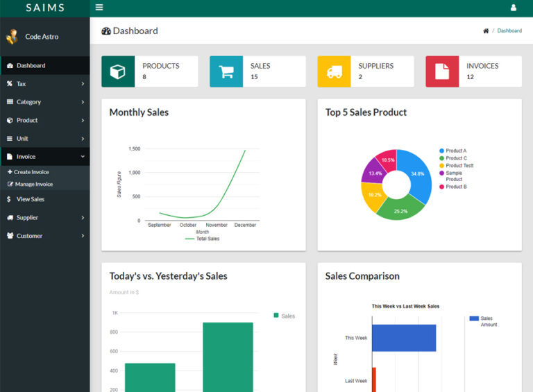Image resolution: width=533 pixels, height=392 pixels.
Task: Toggle Sales legend in Today's vs. Yesterday's chart
Action: point(285,316)
